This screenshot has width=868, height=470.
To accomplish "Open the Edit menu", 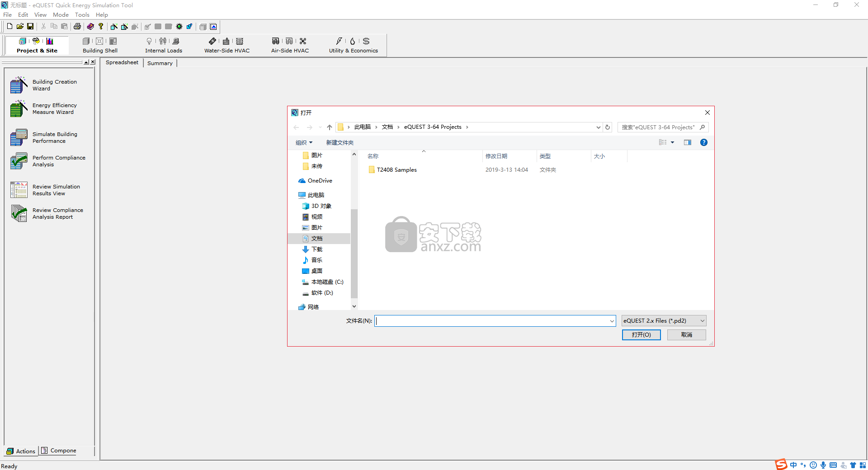I will [23, 15].
